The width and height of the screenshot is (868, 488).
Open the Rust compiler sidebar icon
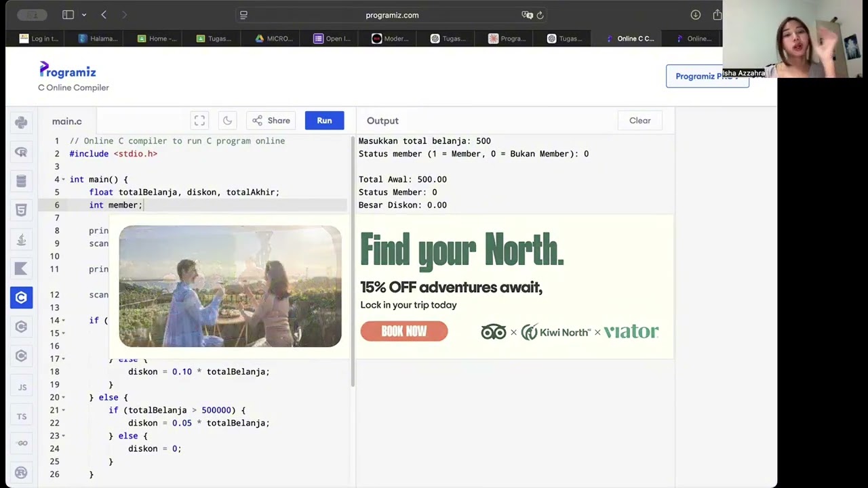(21, 473)
